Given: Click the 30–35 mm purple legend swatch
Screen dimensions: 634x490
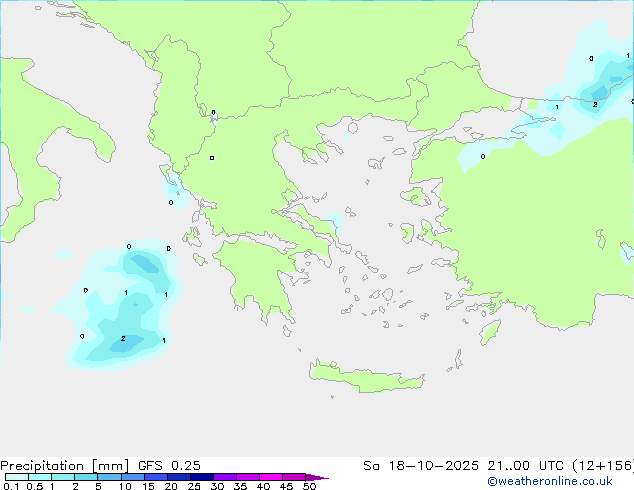Looking at the screenshot, I should (224, 477).
